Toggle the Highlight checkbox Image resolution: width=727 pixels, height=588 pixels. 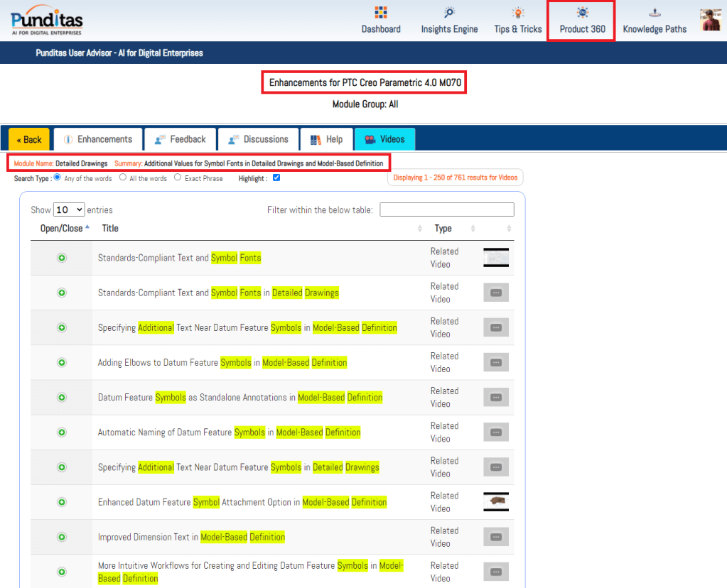pos(276,178)
